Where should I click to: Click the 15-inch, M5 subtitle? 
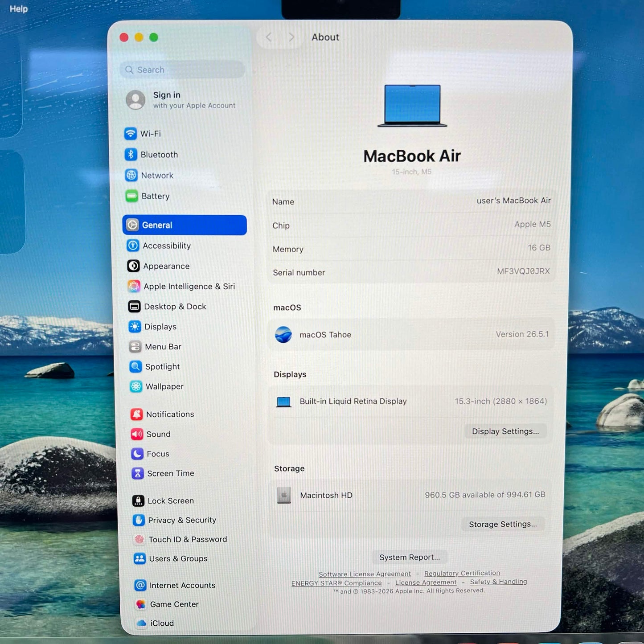tap(412, 172)
